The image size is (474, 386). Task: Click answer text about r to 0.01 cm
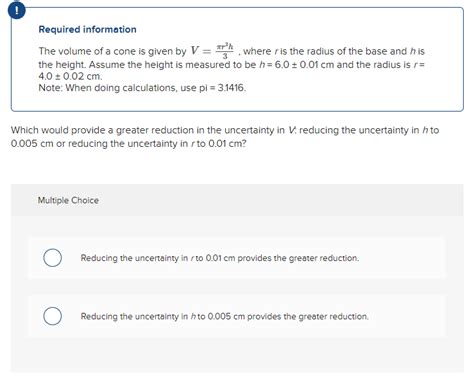click(220, 258)
